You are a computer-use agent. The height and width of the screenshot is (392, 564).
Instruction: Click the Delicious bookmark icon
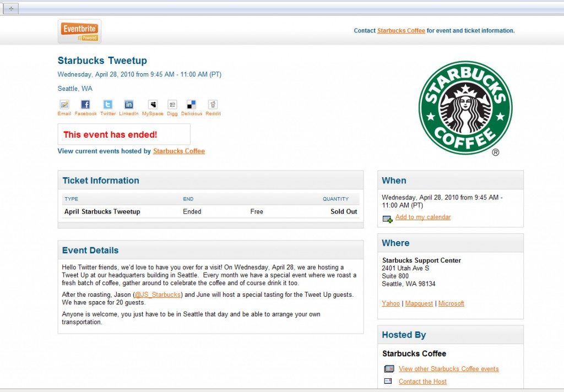191,105
